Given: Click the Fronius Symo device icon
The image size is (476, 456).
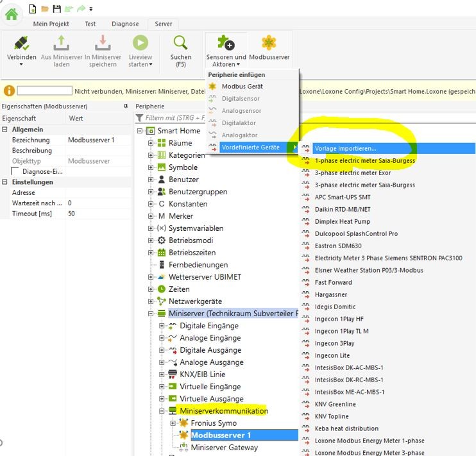Looking at the screenshot, I should coord(183,423).
